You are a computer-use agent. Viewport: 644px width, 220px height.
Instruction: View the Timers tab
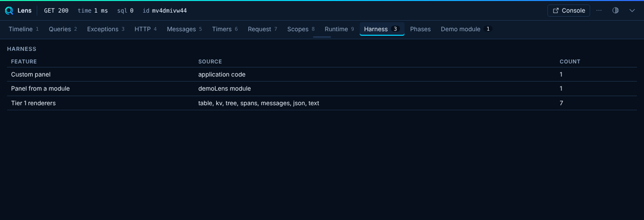pos(225,29)
